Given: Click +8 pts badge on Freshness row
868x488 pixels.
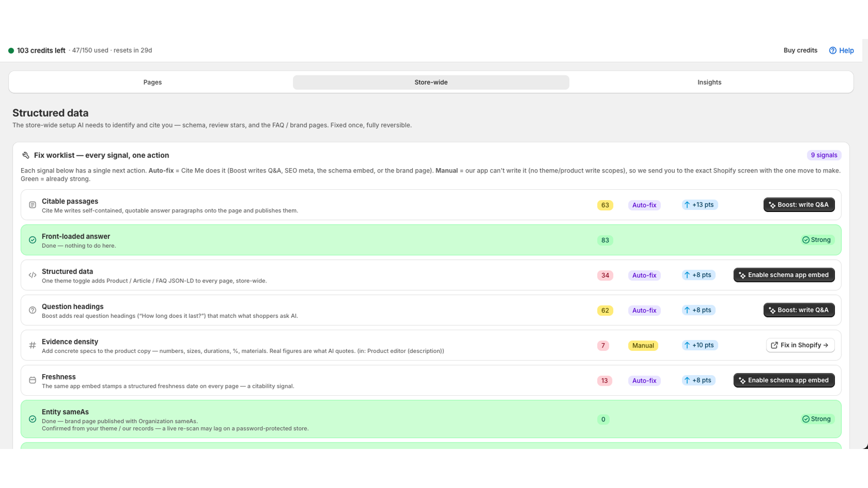Looking at the screenshot, I should (698, 380).
